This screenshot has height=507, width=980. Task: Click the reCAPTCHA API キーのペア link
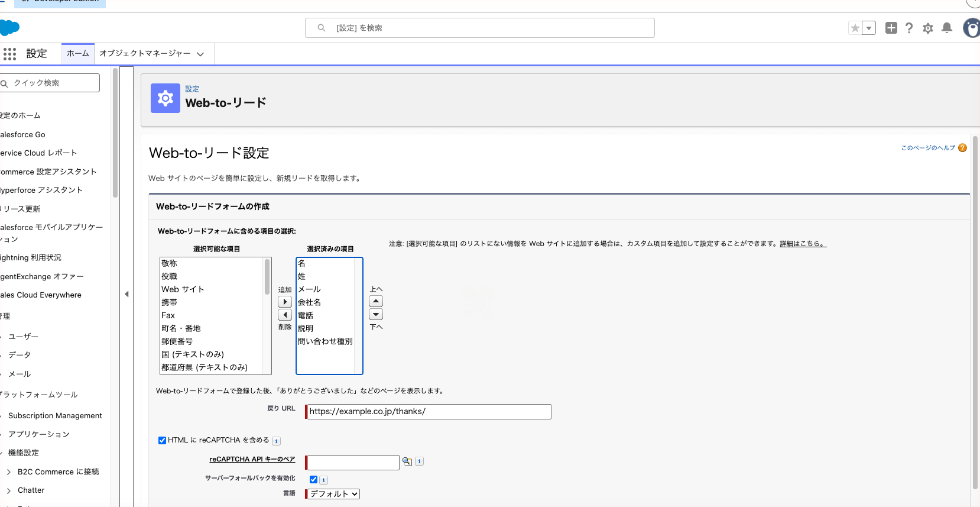(x=252, y=459)
